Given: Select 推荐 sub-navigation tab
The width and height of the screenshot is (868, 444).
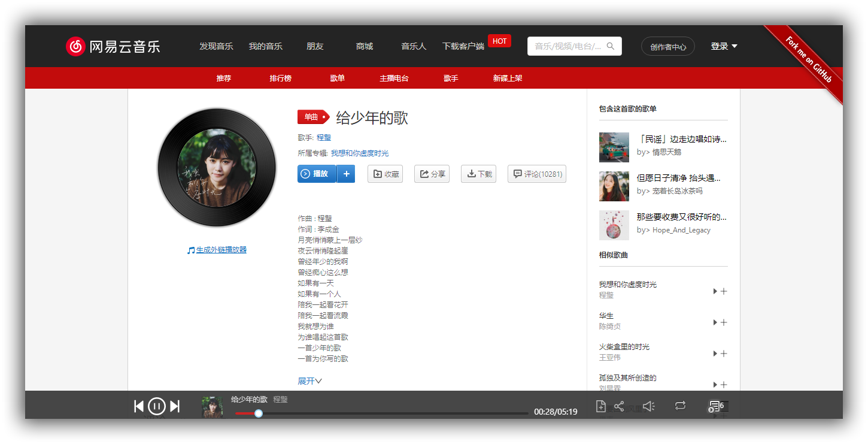Looking at the screenshot, I should (224, 78).
